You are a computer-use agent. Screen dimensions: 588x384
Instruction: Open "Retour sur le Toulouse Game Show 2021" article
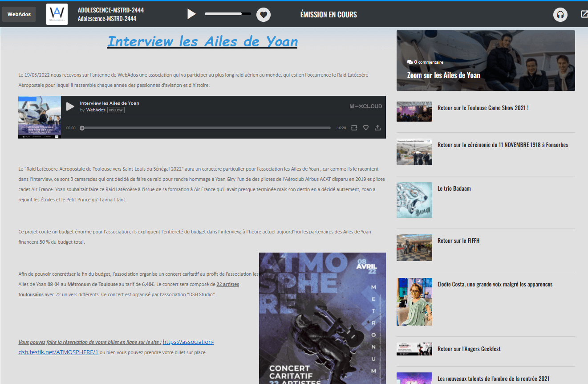(483, 108)
